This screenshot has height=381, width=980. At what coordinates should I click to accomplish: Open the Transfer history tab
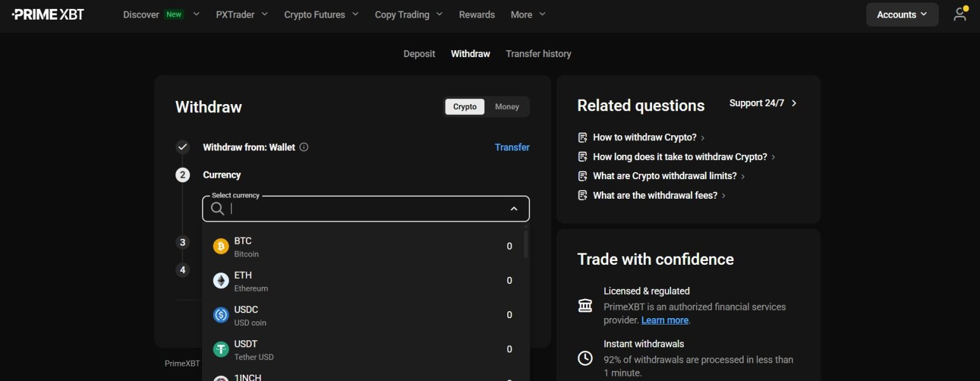pos(538,54)
